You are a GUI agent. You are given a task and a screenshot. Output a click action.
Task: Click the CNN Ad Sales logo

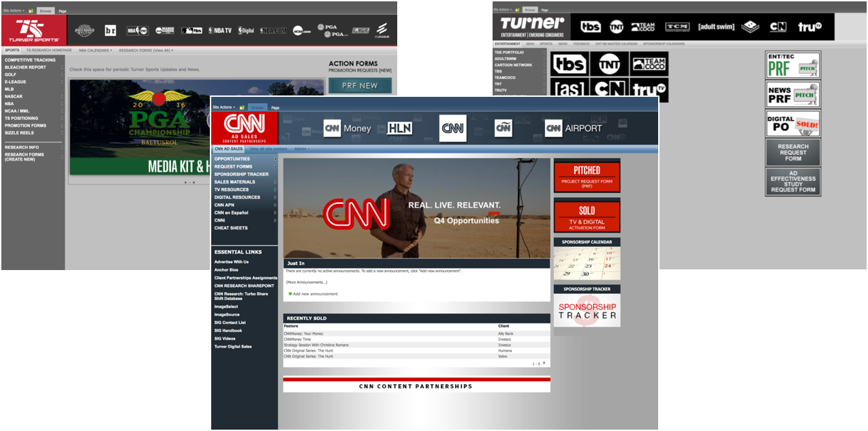click(x=245, y=128)
